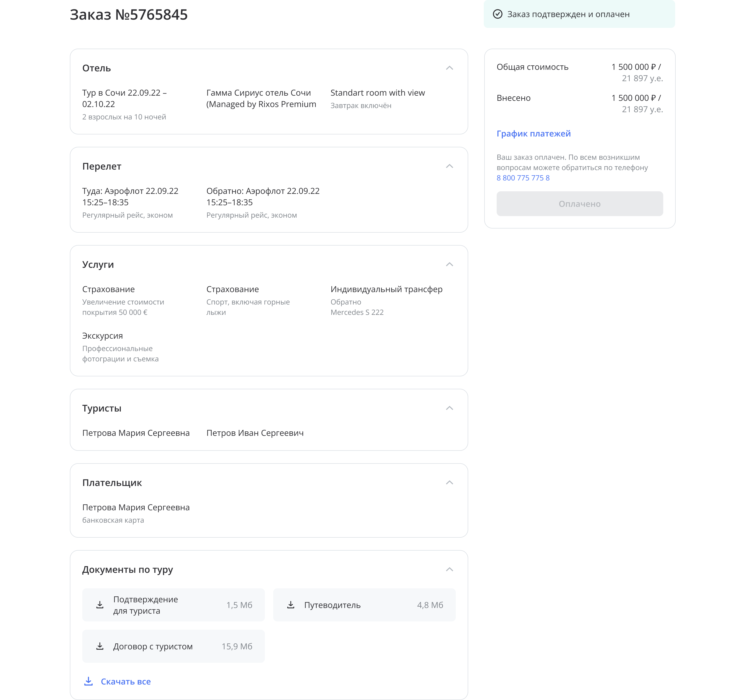The image size is (745, 700).
Task: Download Договор с туристом document
Action: (x=173, y=646)
